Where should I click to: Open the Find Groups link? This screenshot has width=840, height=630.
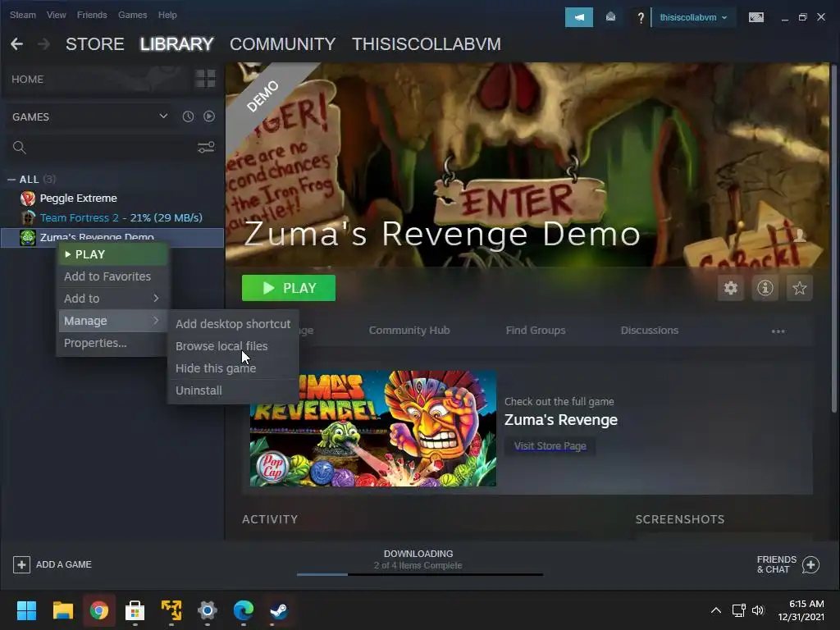point(536,331)
